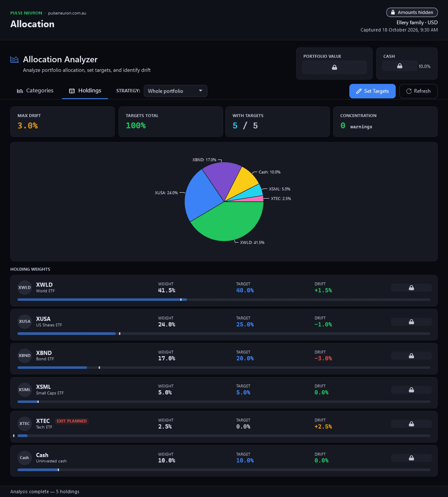This screenshot has width=448, height=497.
Task: Click the XWLD target value 40.0%
Action: [245, 290]
